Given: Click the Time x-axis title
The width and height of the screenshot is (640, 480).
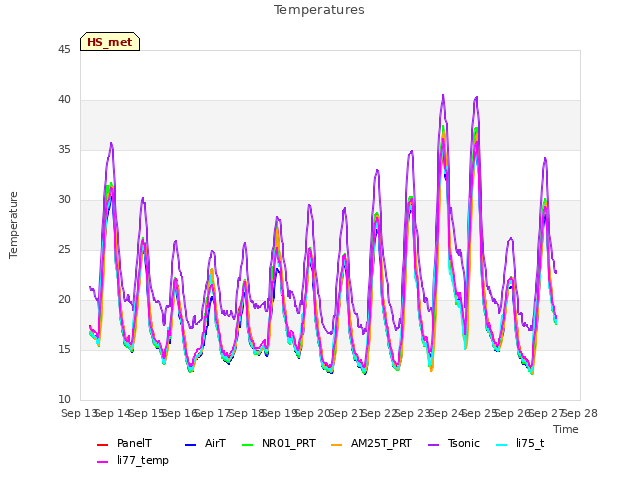Looking at the screenshot, I should click(x=566, y=429).
